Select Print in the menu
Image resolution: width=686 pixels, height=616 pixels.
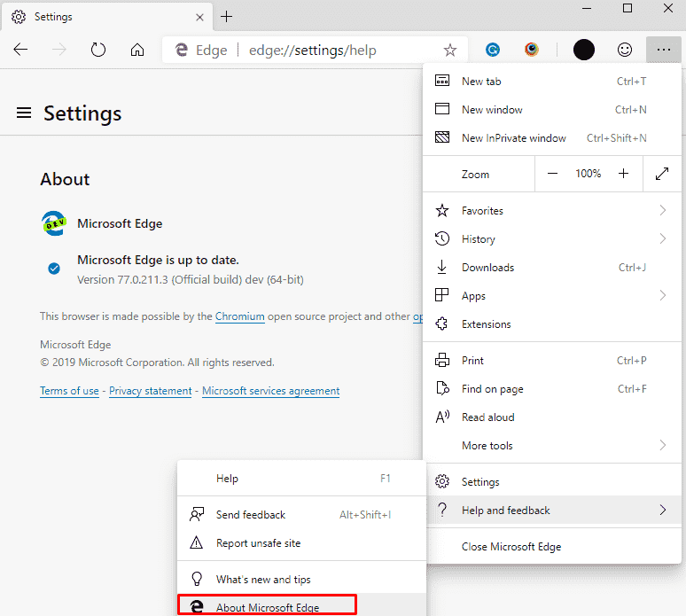pos(552,361)
